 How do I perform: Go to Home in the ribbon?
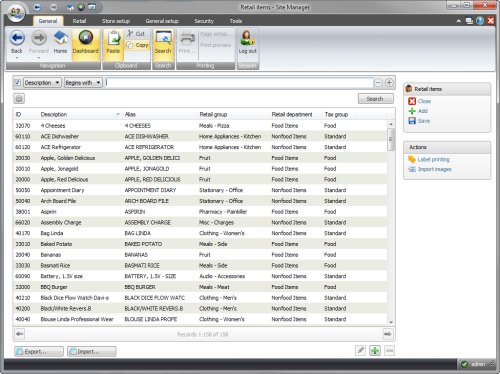point(60,42)
